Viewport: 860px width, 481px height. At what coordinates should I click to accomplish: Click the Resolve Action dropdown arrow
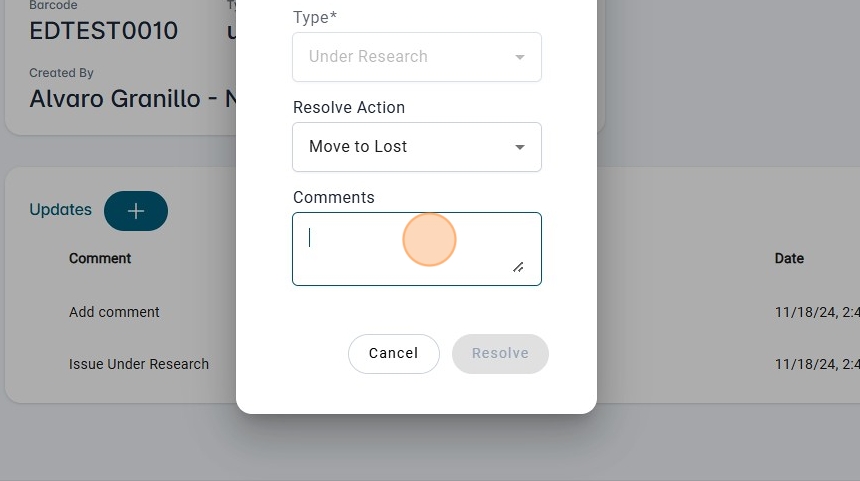click(x=520, y=147)
